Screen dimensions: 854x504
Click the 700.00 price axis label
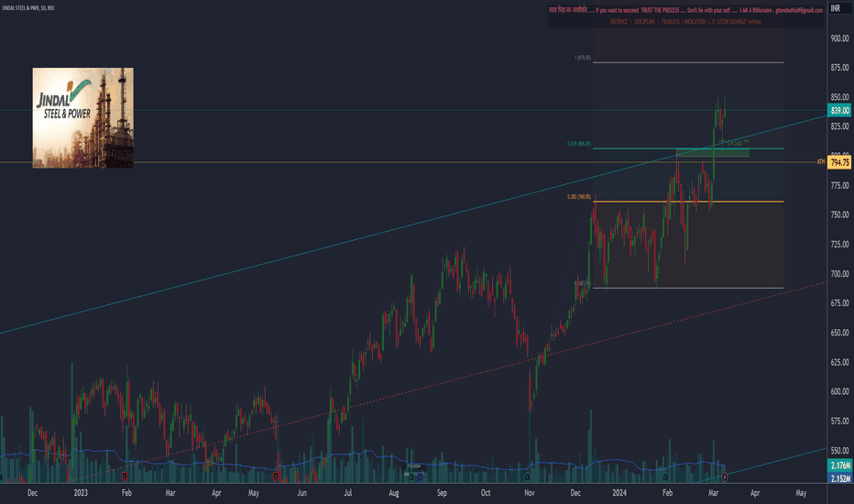coord(839,273)
